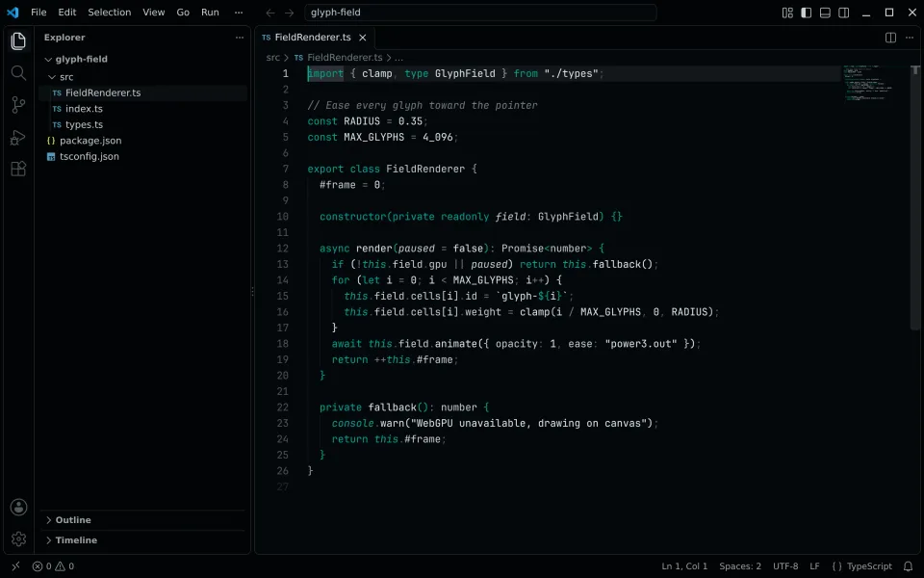Open the Extensions view
924x578 pixels.
tap(18, 169)
